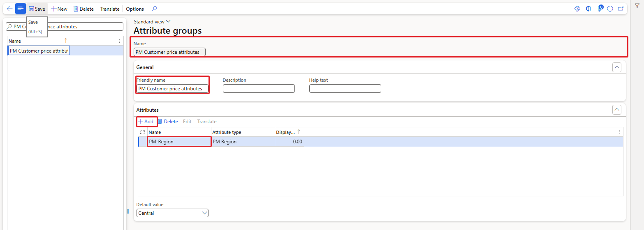644x230 pixels.
Task: Refresh the page with circular arrow
Action: coord(610,9)
